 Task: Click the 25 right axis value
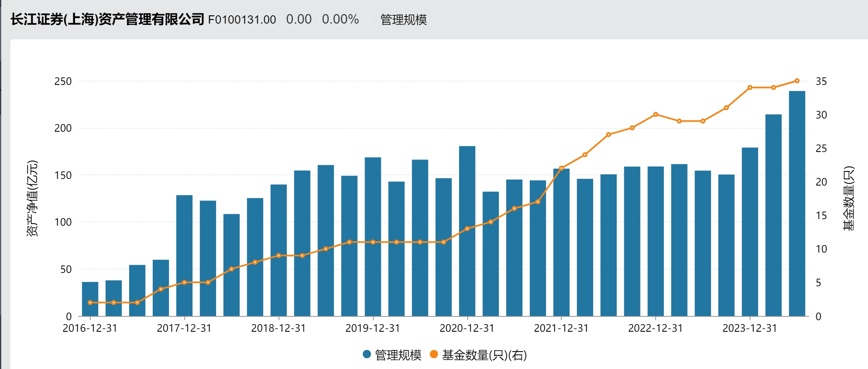[x=821, y=148]
